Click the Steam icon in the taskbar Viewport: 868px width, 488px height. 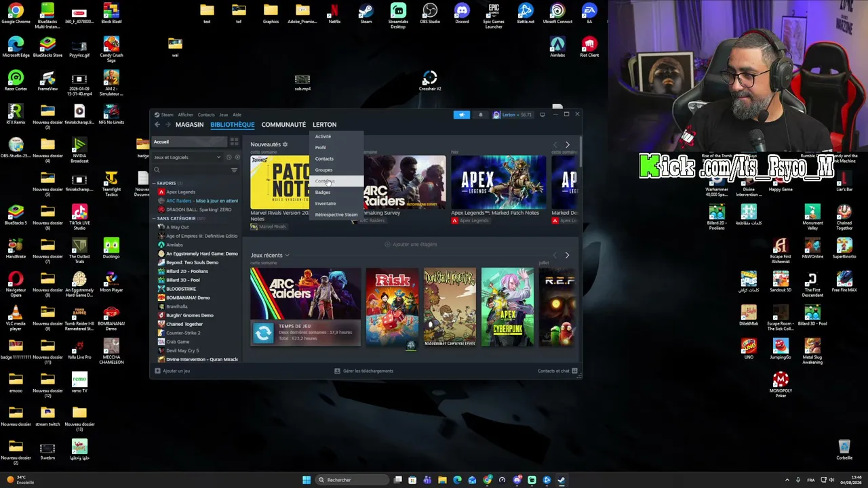[x=561, y=480]
